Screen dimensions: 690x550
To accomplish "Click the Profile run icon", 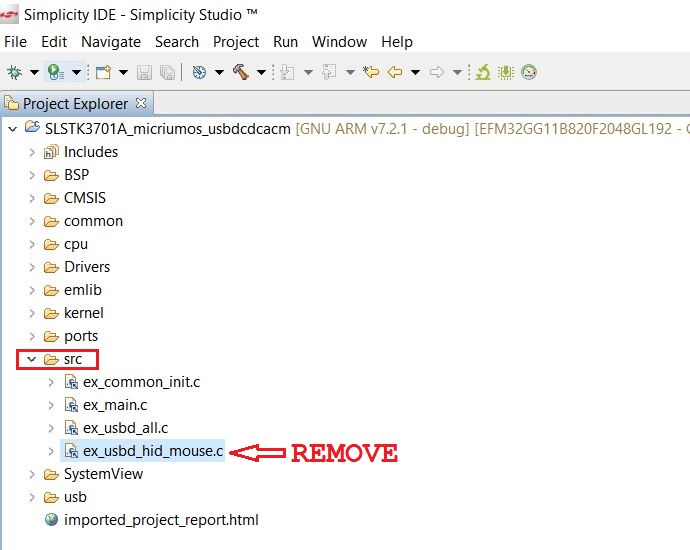I will pyautogui.click(x=56, y=72).
